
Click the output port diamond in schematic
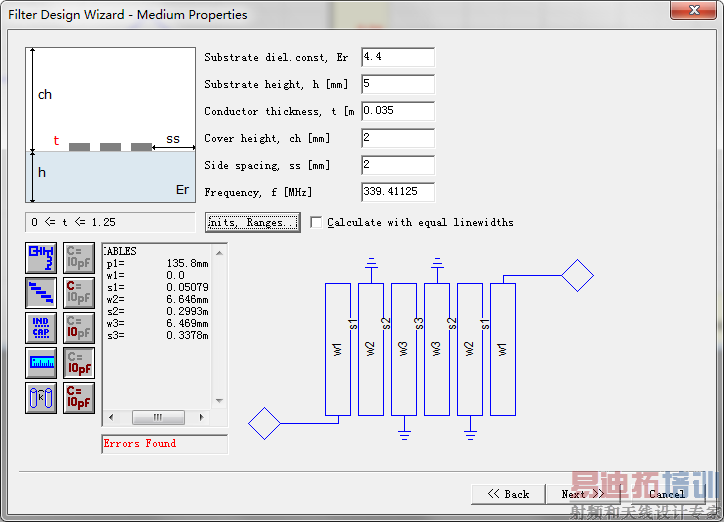[x=578, y=276]
